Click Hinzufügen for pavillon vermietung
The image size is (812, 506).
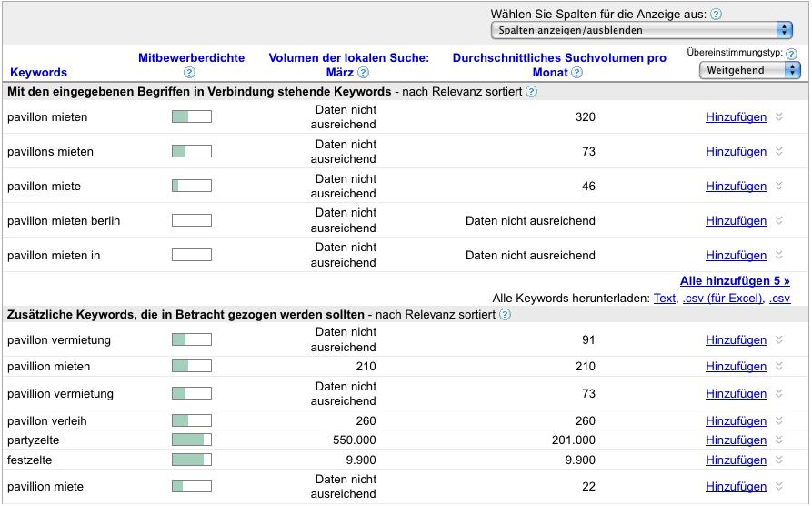pyautogui.click(x=736, y=340)
